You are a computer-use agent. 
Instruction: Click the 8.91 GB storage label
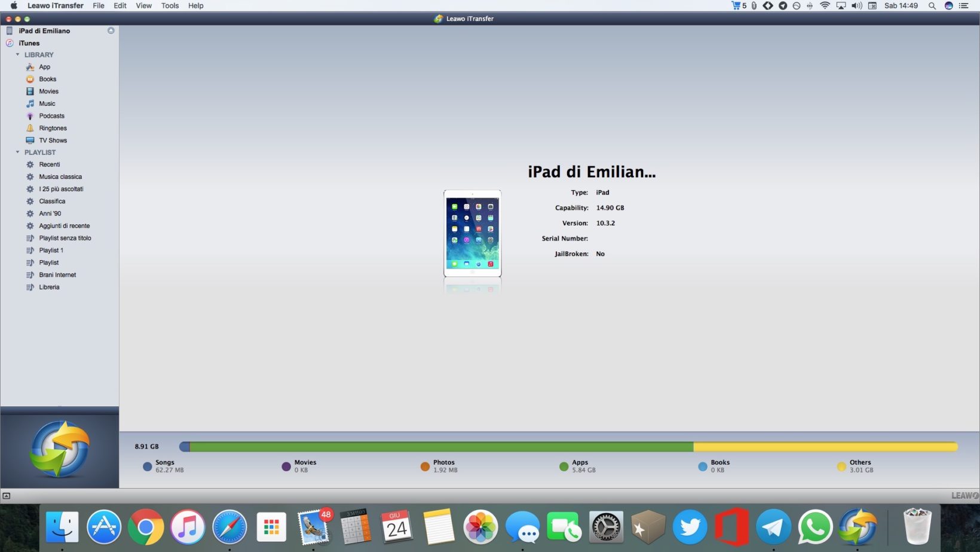146,447
